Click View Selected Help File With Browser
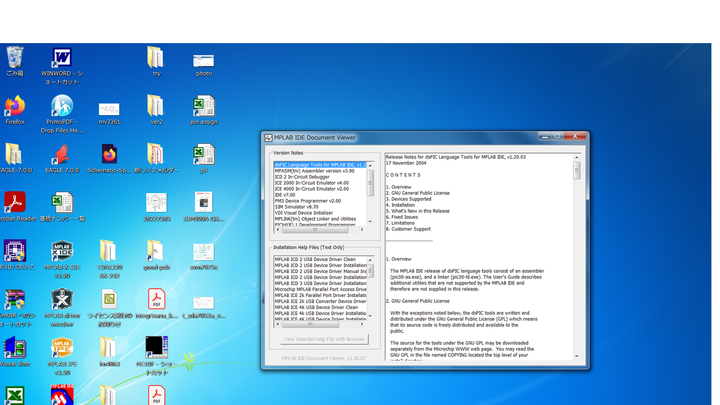 click(323, 339)
